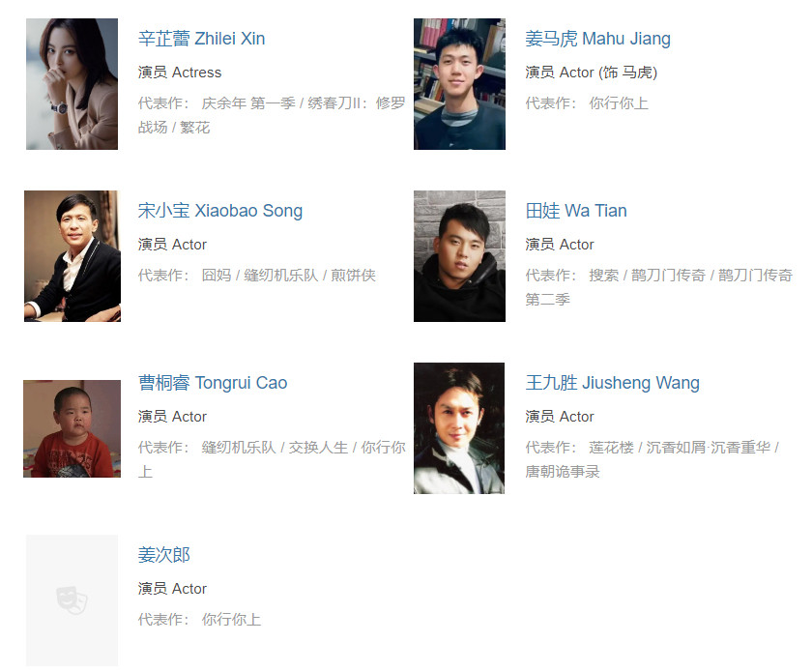Click 搜索 in Wa Tian's works
The image size is (812, 671).
[603, 275]
